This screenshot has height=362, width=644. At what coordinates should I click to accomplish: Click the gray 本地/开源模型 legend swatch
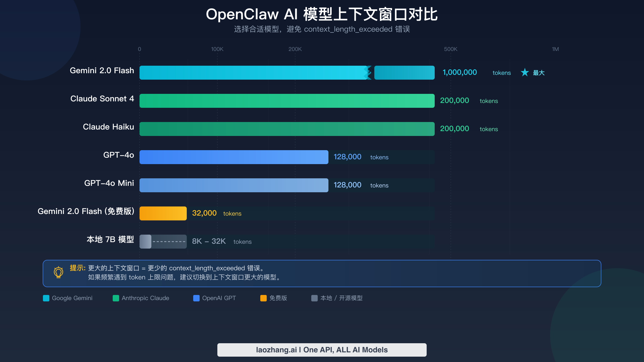(x=314, y=298)
